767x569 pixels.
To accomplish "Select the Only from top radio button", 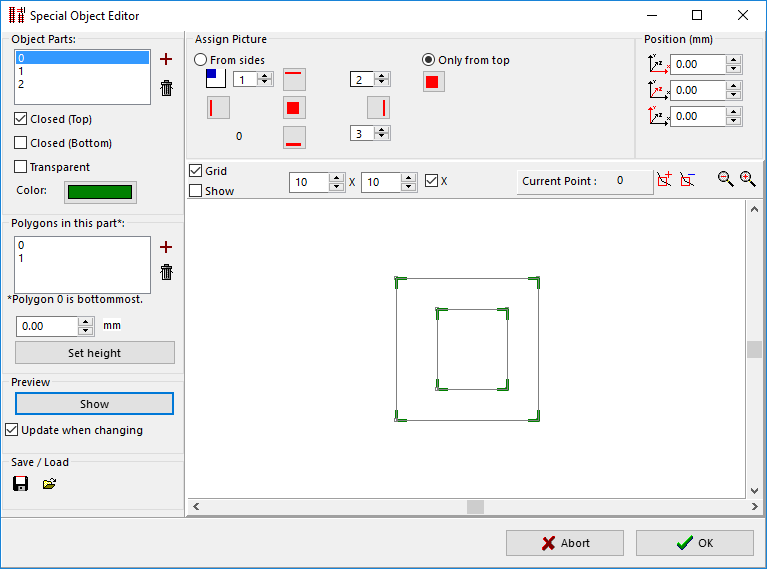I will click(429, 60).
